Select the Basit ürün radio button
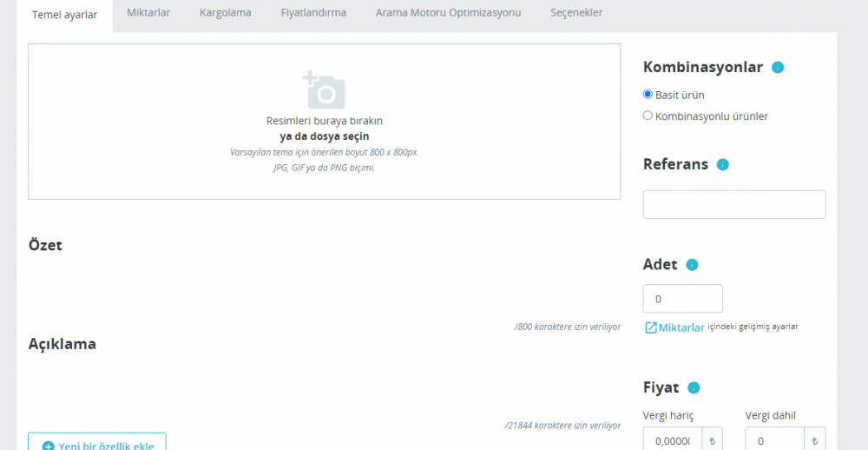Viewport: 868px width, 450px height. click(648, 94)
